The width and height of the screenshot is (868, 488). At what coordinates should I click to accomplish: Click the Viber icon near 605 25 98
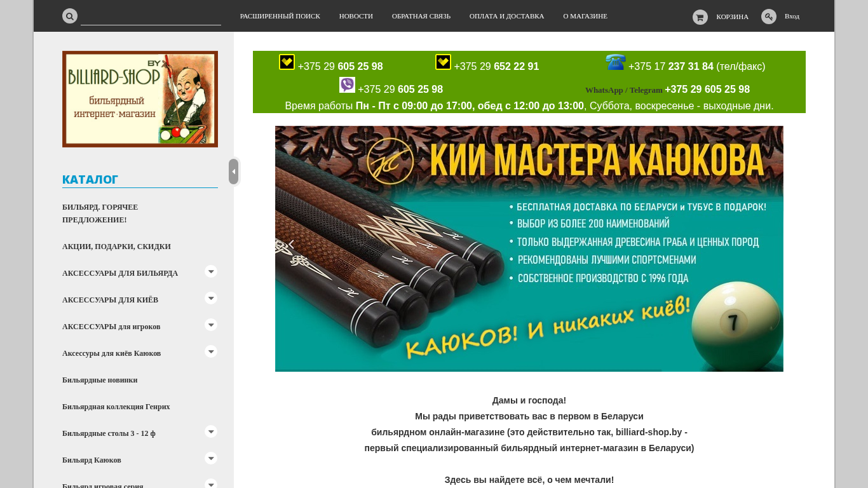[347, 85]
